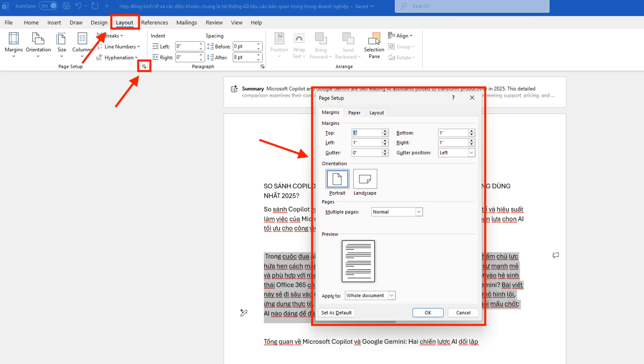Switch to the Mailings ribbon tab
Viewport: 644px width, 364px height.
tap(187, 23)
